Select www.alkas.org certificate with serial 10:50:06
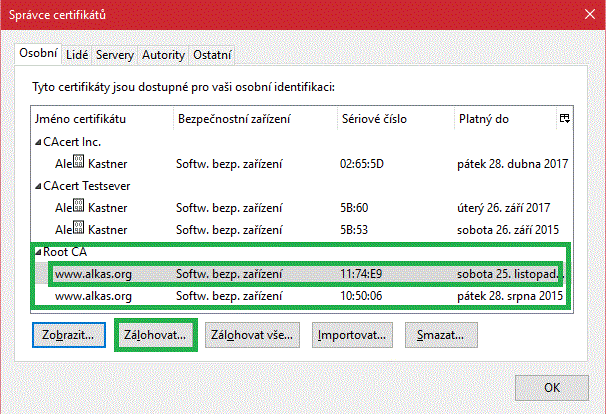This screenshot has height=414, width=606. (x=300, y=297)
